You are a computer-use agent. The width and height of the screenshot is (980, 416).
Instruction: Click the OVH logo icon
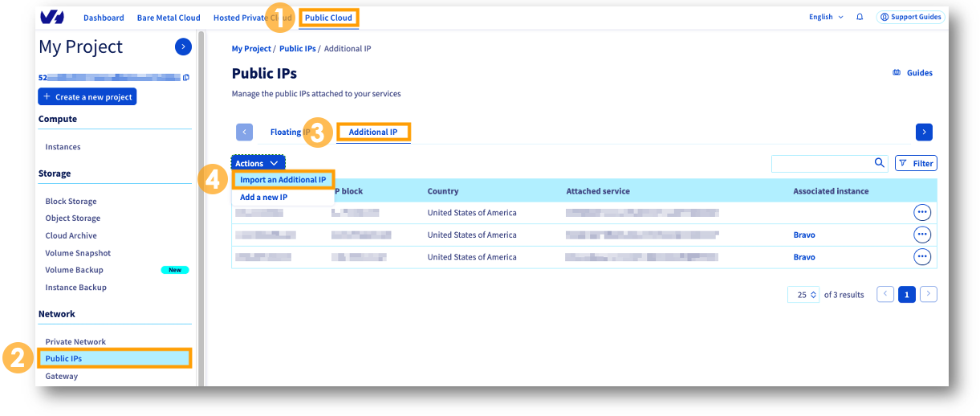[51, 17]
